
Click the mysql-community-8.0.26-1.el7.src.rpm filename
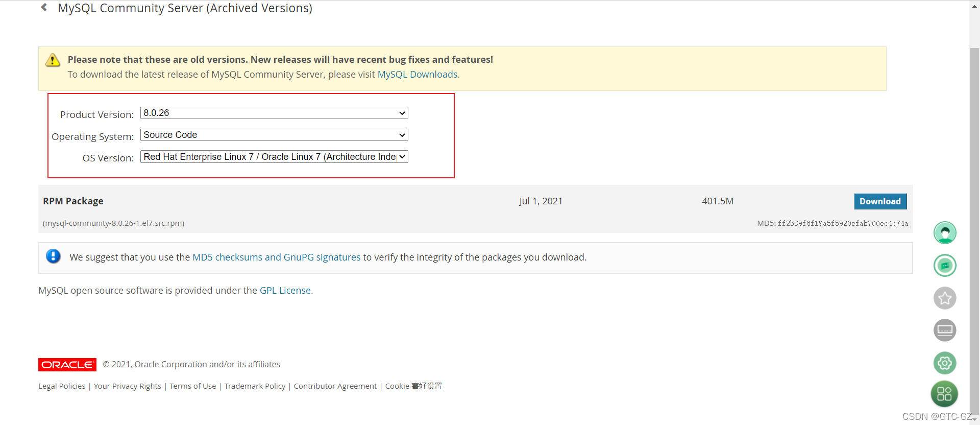pos(113,223)
